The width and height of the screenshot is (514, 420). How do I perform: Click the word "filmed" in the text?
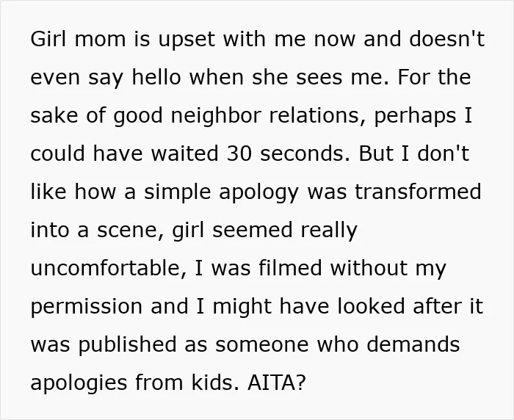(x=291, y=268)
